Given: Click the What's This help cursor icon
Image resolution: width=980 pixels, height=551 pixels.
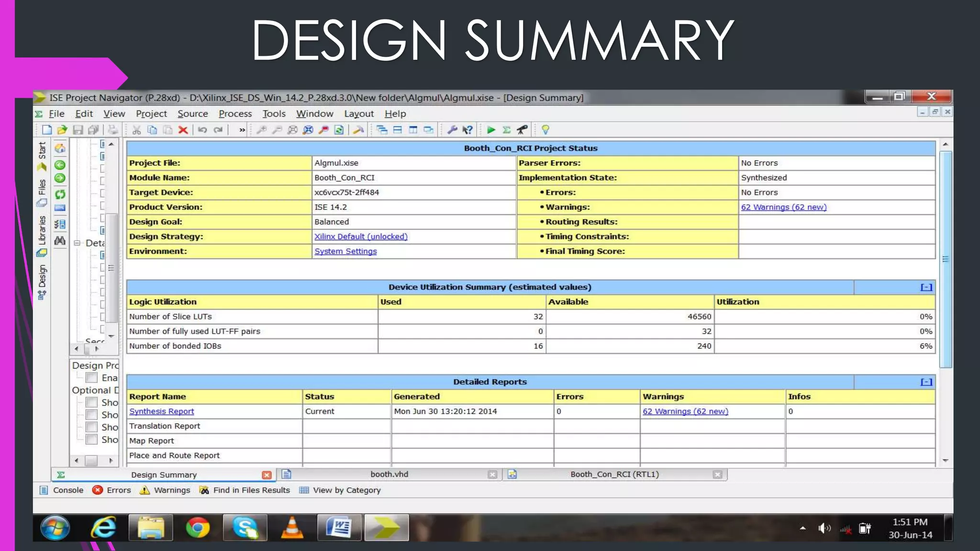Looking at the screenshot, I should [x=468, y=130].
